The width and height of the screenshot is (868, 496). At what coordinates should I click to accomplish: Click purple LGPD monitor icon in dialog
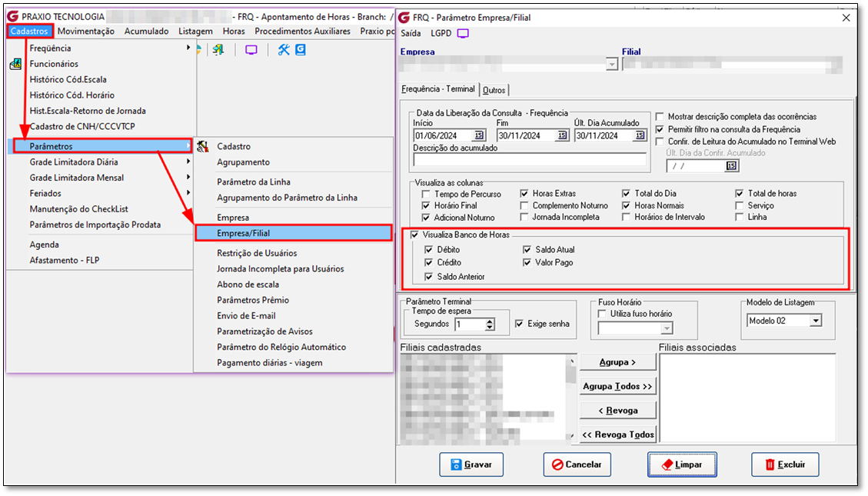464,33
